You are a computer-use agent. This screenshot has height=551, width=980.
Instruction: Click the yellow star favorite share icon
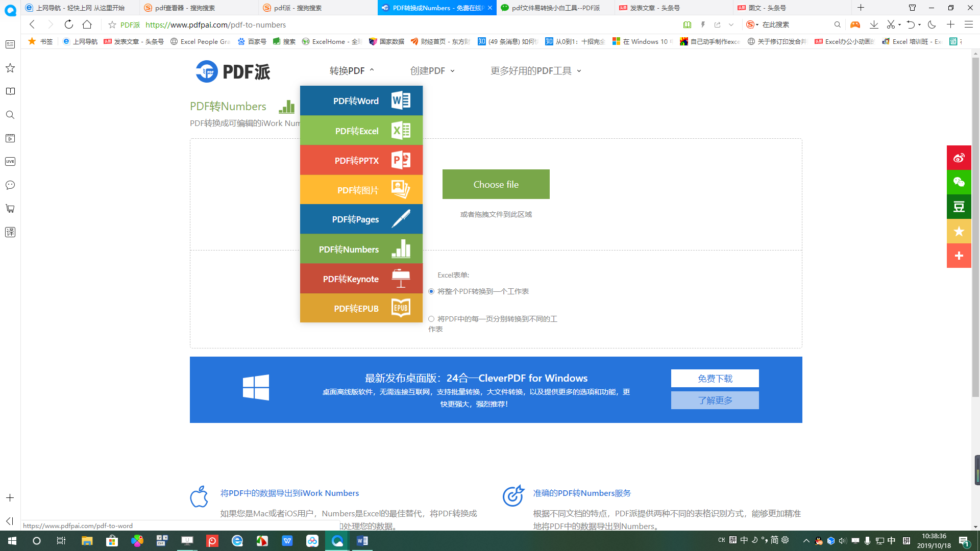(959, 231)
